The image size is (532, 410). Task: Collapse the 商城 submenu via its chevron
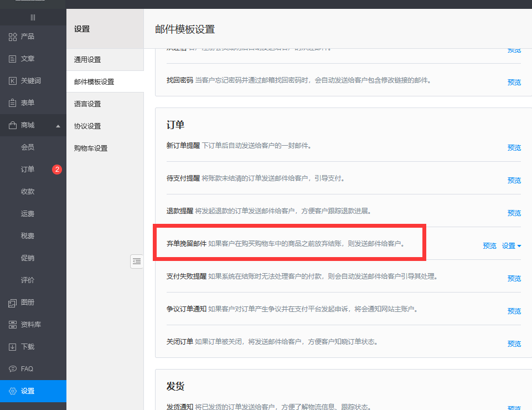58,125
